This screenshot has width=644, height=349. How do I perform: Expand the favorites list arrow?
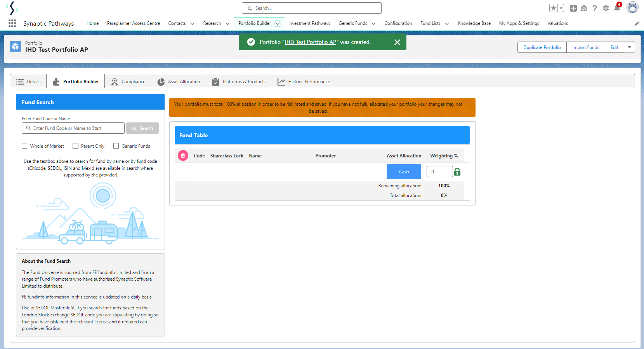(561, 8)
